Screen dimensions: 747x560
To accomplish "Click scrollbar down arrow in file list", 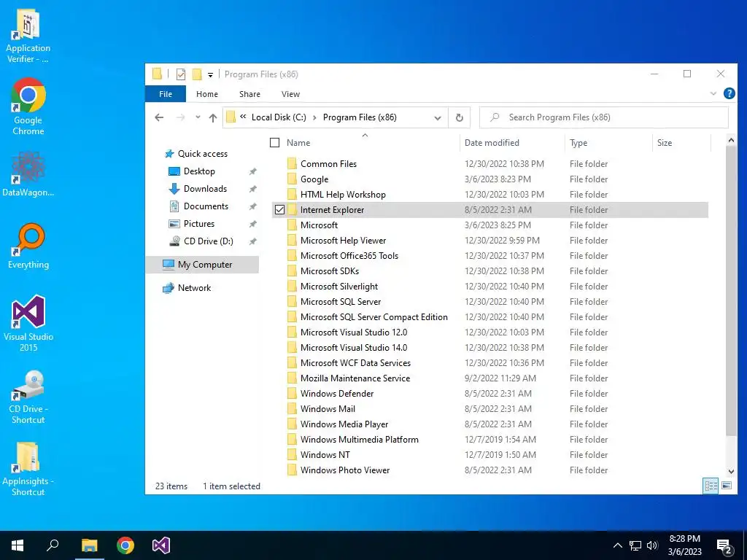I will pyautogui.click(x=731, y=472).
